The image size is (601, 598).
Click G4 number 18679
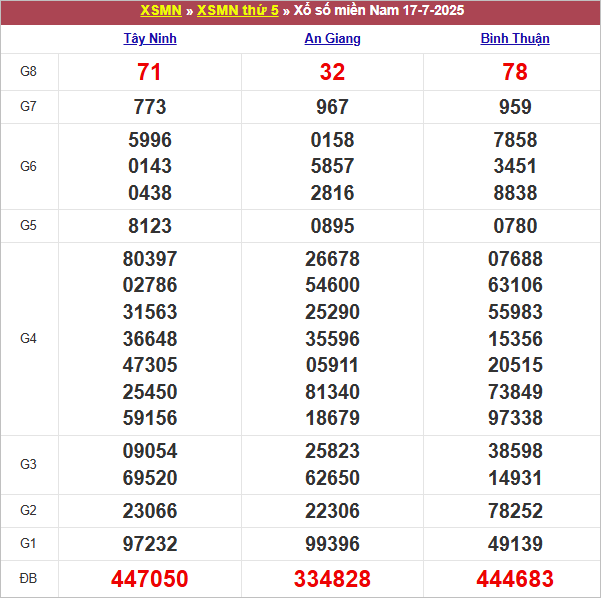point(332,418)
